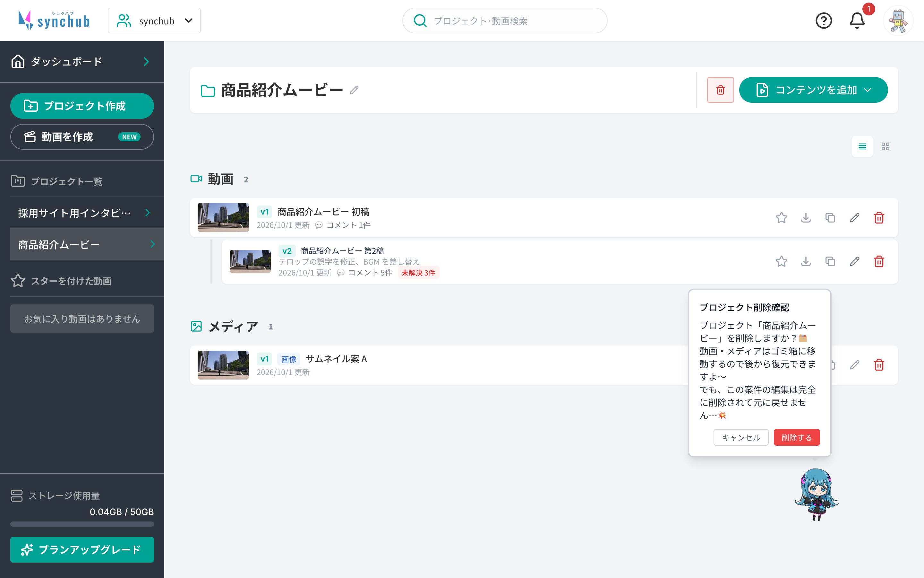Expand the 商品紹介ムービー sidebar chevron

pyautogui.click(x=153, y=244)
